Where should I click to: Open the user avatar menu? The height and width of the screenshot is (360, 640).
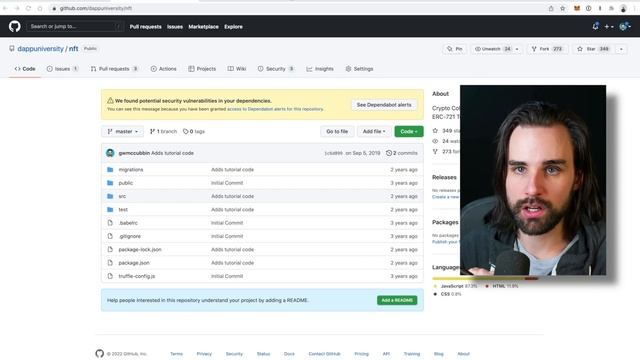(x=624, y=27)
